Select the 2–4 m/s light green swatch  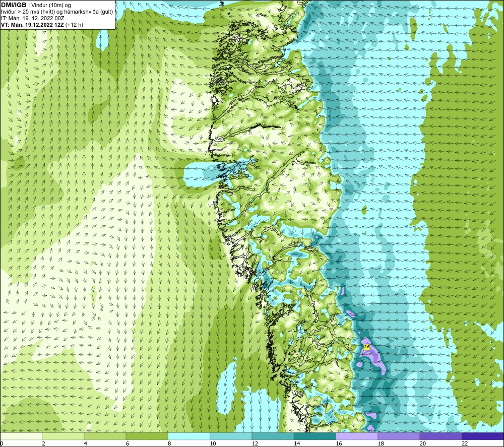click(x=63, y=436)
